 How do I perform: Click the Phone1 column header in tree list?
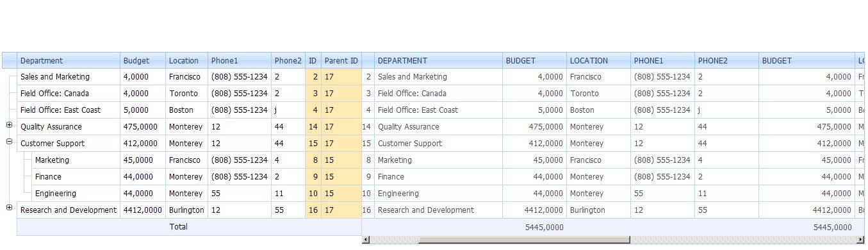click(240, 60)
